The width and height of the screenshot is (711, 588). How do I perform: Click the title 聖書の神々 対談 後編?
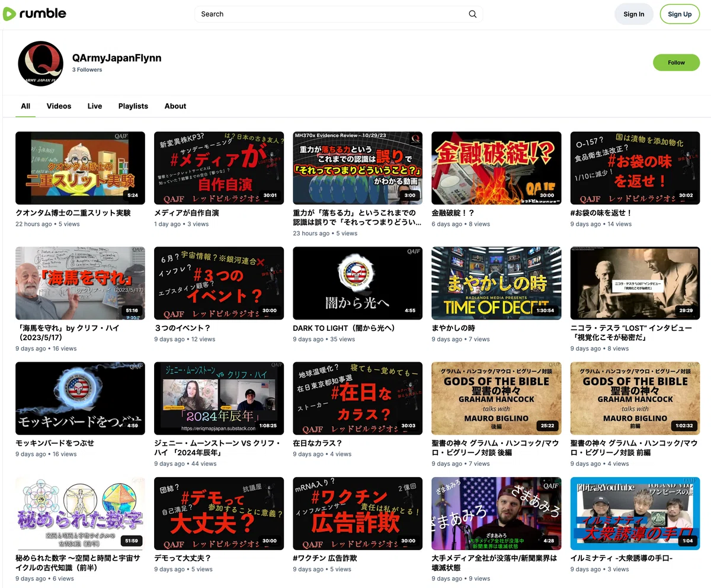coord(495,448)
